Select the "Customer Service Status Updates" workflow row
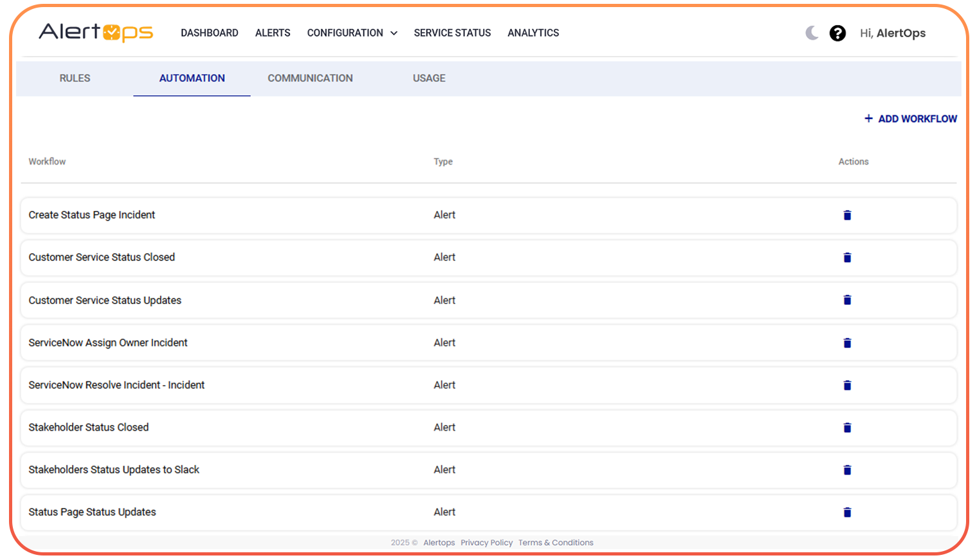The image size is (977, 560). coord(257,300)
